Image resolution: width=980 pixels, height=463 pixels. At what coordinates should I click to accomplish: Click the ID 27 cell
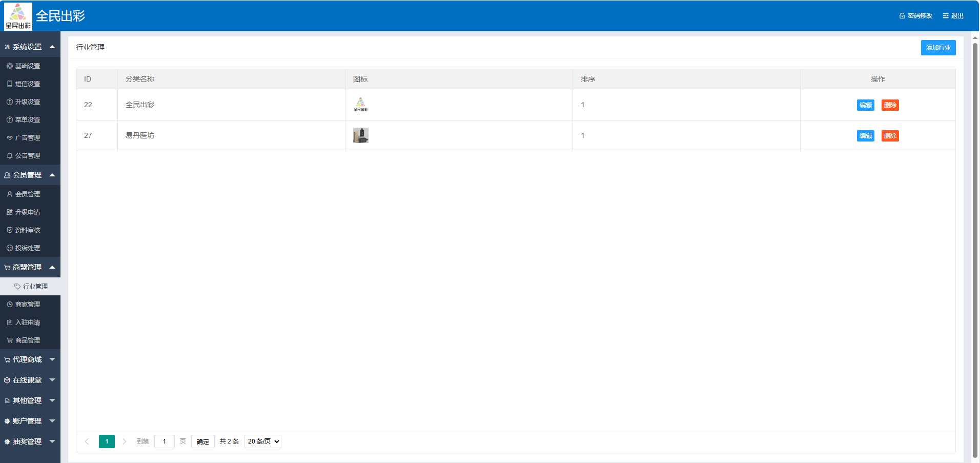coord(97,135)
